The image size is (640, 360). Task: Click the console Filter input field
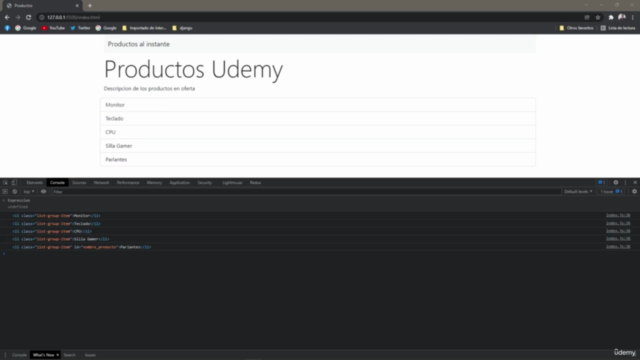click(x=306, y=191)
